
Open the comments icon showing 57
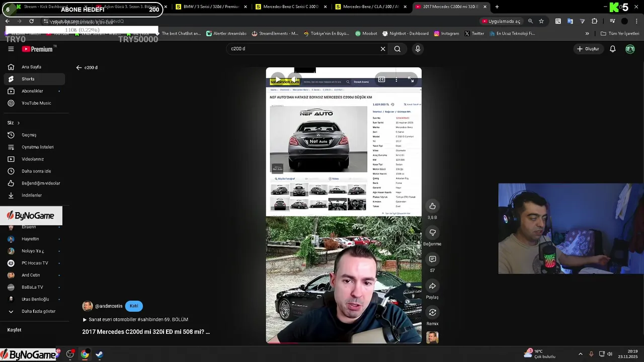(x=432, y=259)
